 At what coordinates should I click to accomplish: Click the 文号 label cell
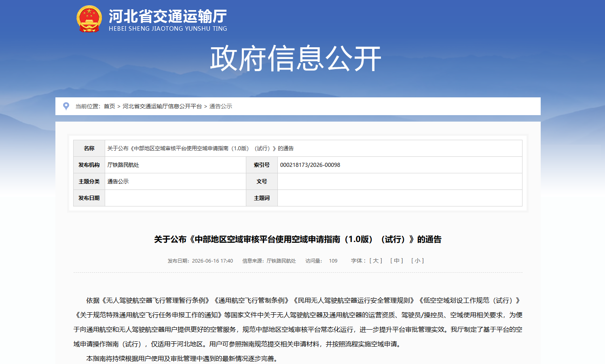click(262, 181)
